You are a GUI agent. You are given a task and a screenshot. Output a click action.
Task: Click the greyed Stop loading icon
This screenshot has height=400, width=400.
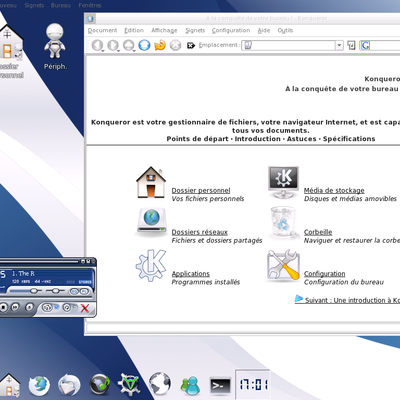point(175,45)
